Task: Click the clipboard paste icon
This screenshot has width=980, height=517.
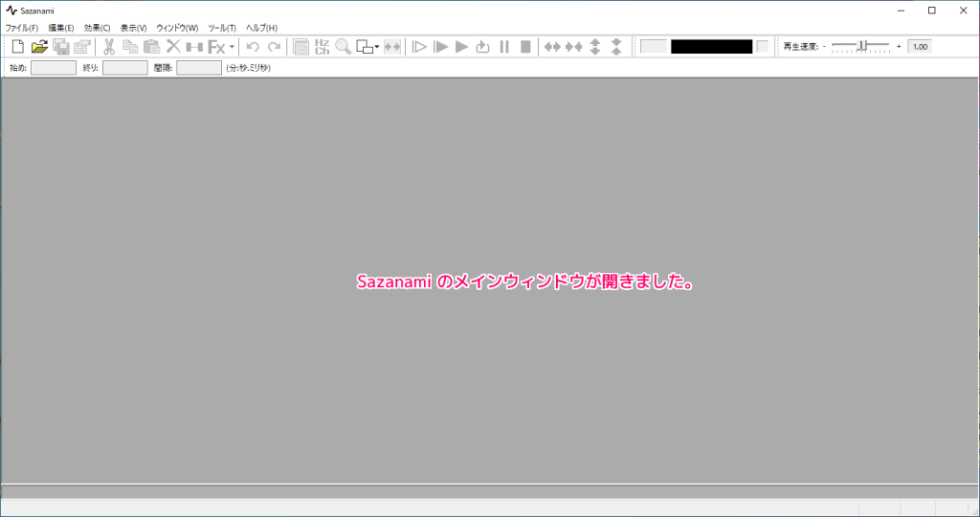Action: [151, 46]
